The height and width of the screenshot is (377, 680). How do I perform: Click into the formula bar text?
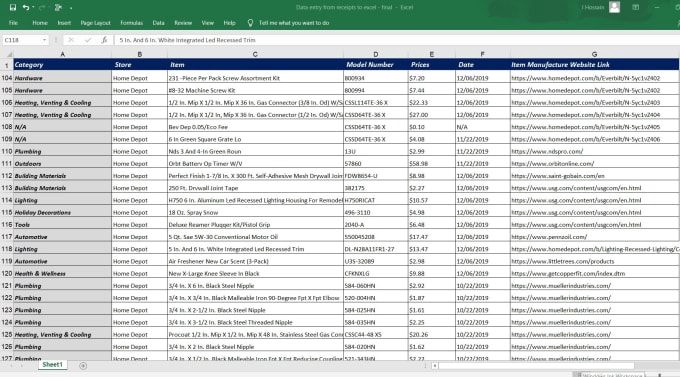[397, 40]
